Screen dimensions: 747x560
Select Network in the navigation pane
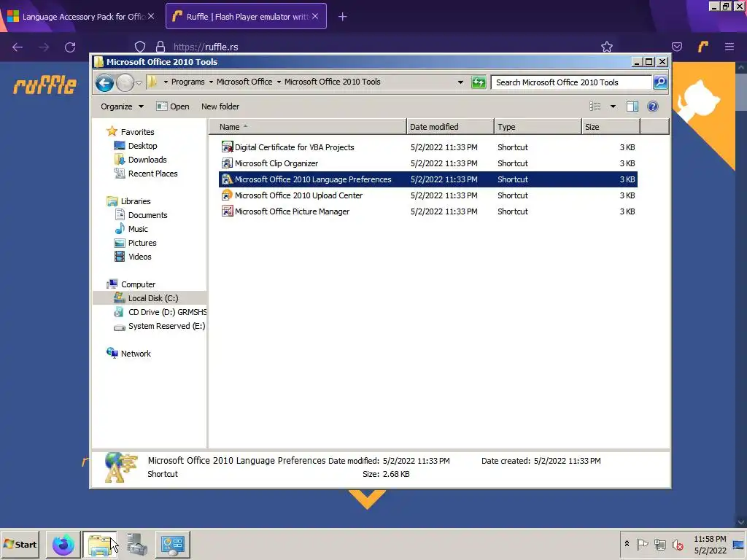click(136, 354)
